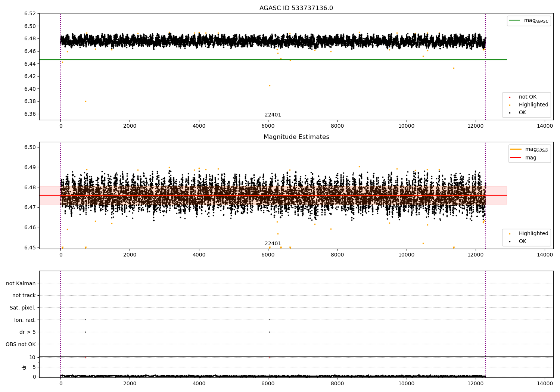Click the 4000 x-tick of the top plot

[199, 126]
